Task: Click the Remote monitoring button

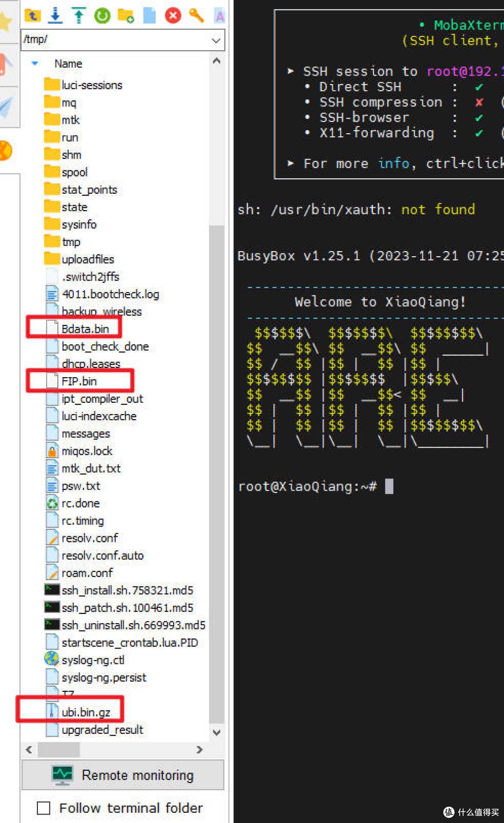Action: tap(123, 775)
